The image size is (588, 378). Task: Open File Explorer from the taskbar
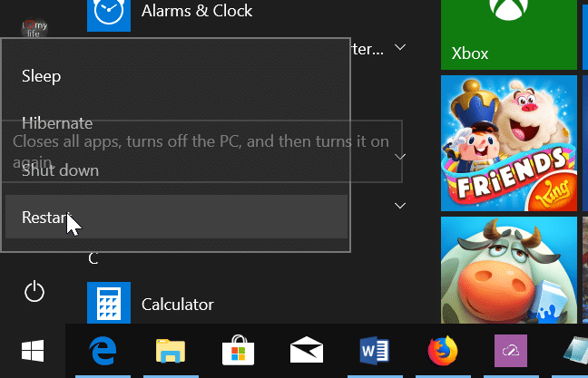point(170,350)
